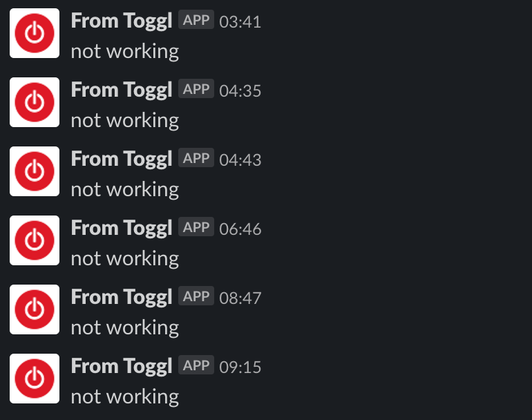
Task: Select the 08:47 timestamp link
Action: [240, 298]
